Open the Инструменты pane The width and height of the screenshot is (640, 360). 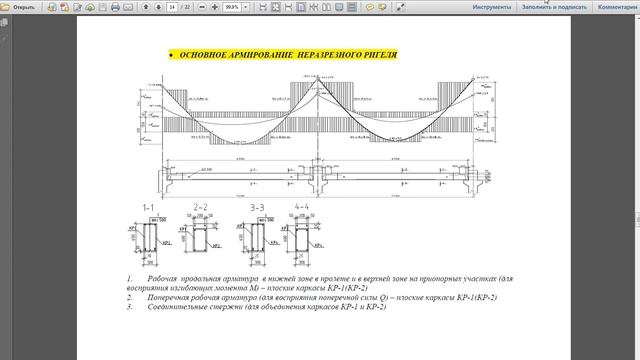coord(491,7)
